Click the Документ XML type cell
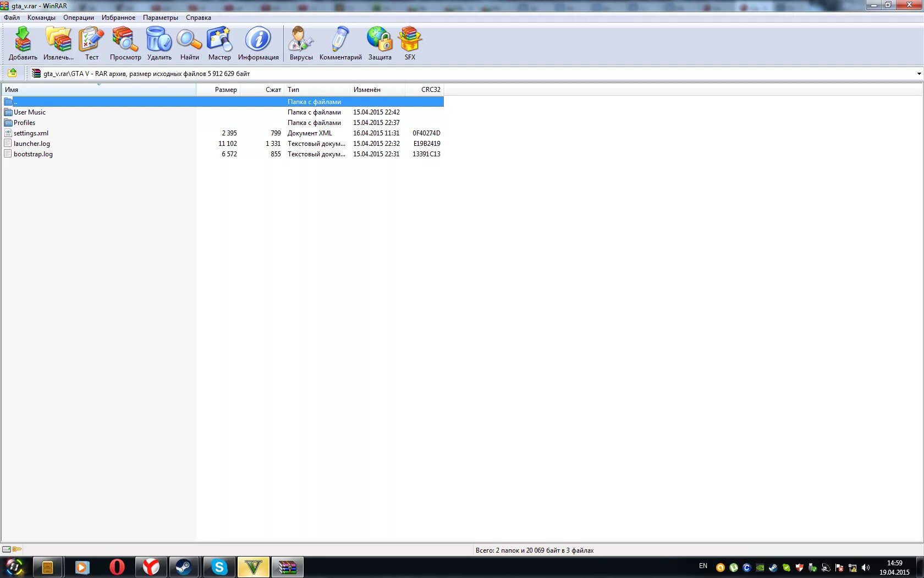The width and height of the screenshot is (924, 578). pos(310,133)
